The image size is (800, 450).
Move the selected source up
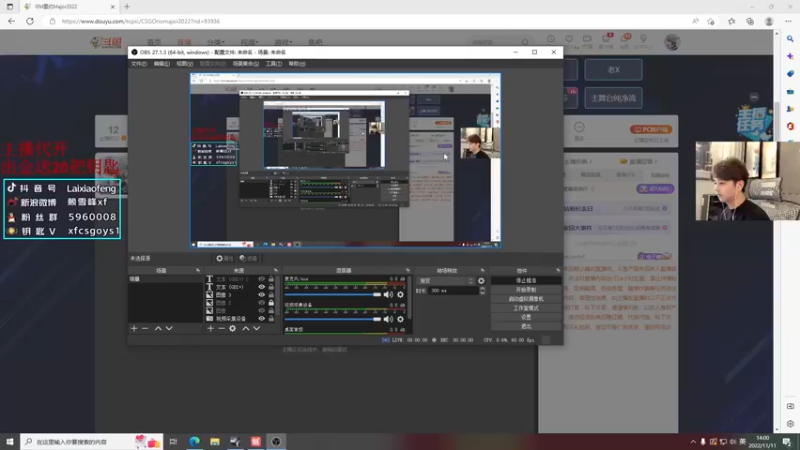coord(245,329)
